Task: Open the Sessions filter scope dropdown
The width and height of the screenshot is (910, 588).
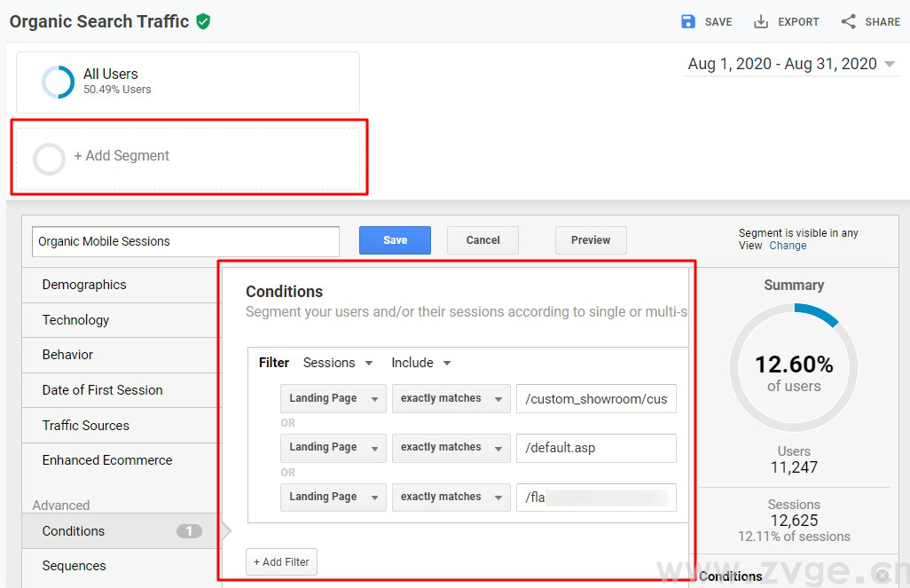Action: [335, 363]
